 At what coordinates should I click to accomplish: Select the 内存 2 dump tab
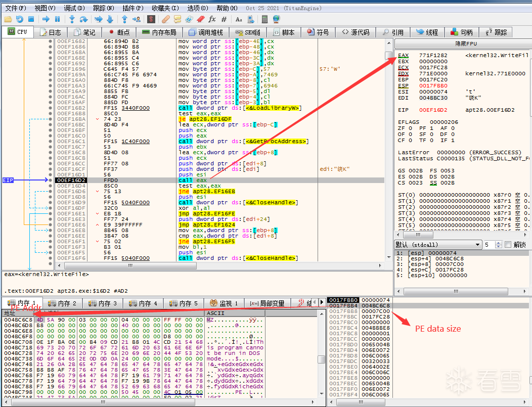62,303
